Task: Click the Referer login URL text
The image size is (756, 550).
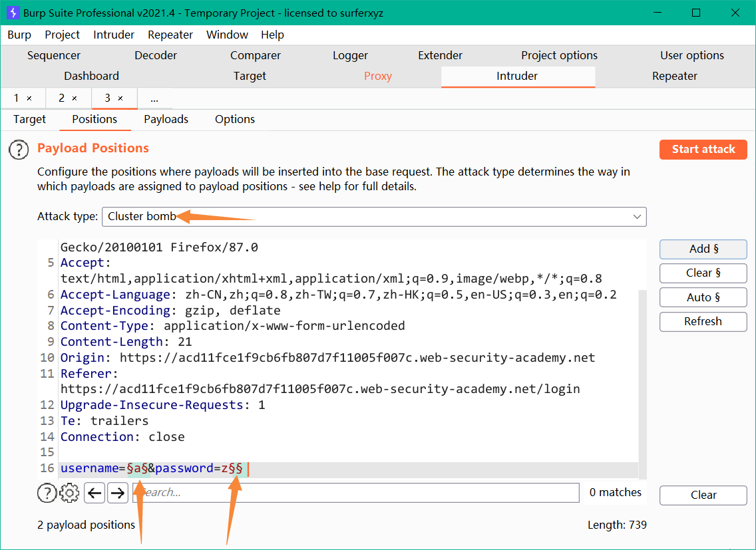Action: (320, 389)
